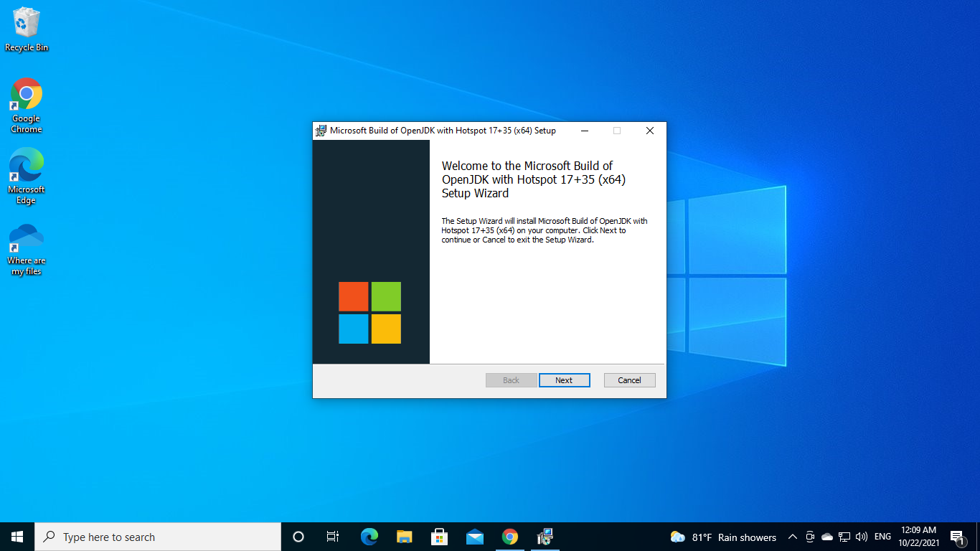
Task: Click the 'Type here to search' box
Action: click(158, 537)
